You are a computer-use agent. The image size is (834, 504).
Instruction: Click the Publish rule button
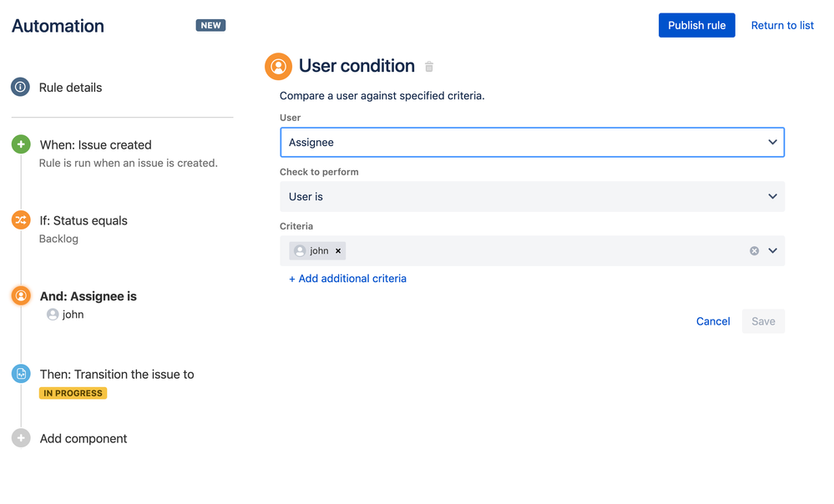click(696, 25)
